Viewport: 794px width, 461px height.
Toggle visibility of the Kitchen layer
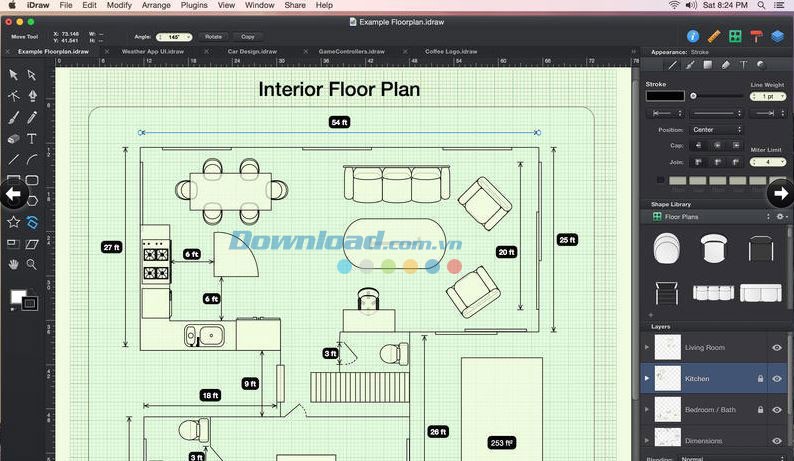[x=777, y=379]
